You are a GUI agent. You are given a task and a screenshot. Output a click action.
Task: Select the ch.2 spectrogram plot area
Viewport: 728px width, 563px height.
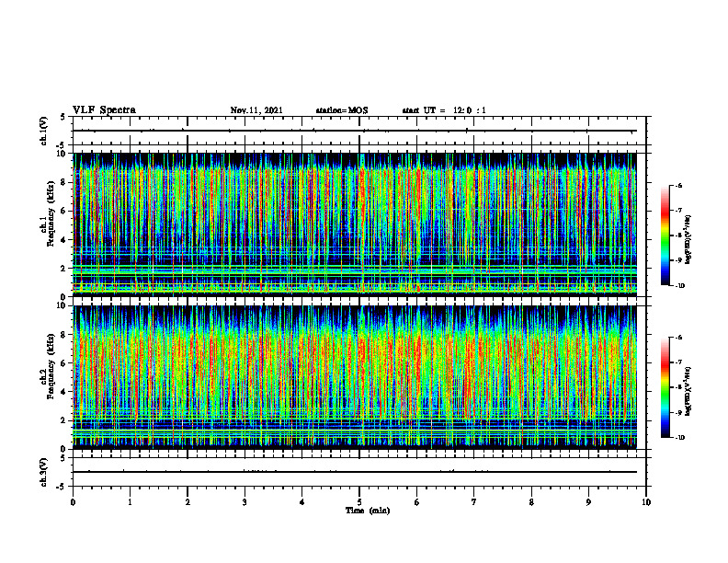pos(355,377)
